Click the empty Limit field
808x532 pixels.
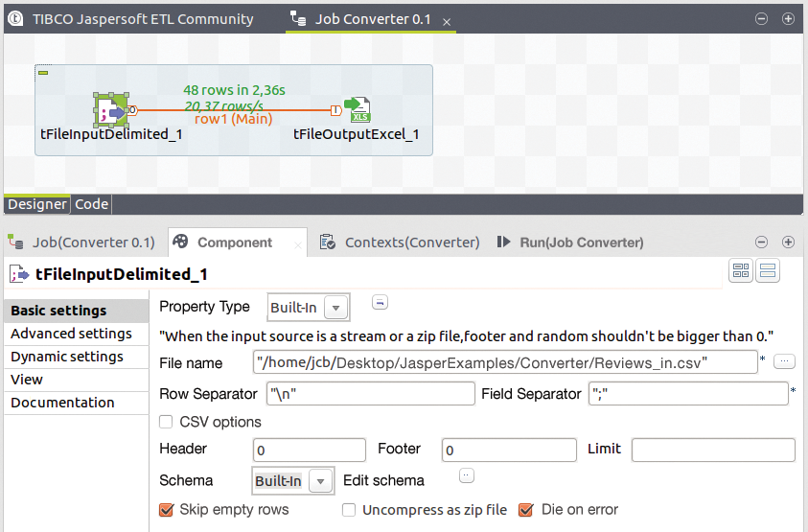pos(713,450)
